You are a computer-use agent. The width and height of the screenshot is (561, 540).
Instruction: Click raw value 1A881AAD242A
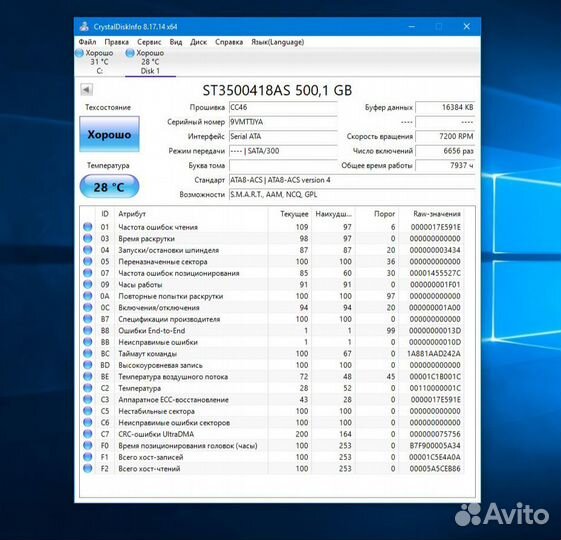(x=434, y=354)
